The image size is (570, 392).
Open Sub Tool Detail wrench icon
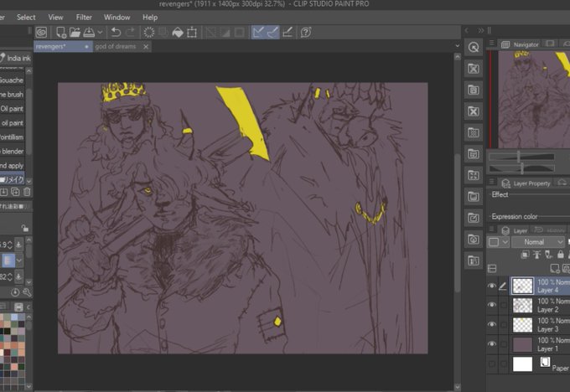27,292
